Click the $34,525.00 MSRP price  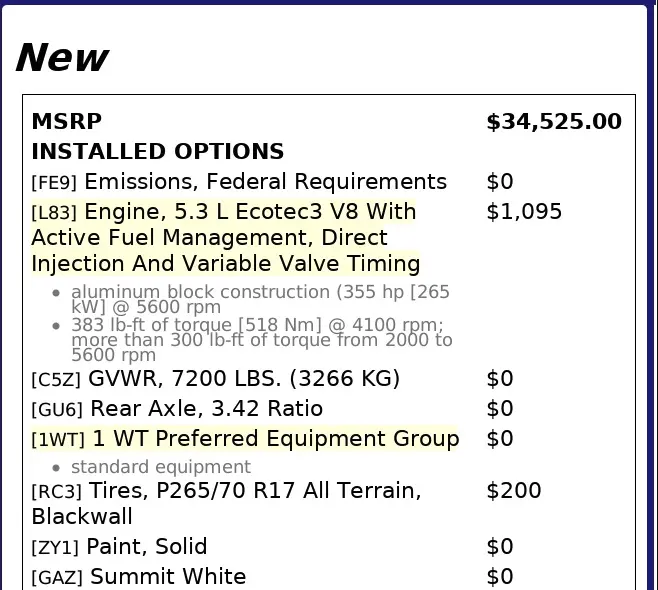point(553,122)
